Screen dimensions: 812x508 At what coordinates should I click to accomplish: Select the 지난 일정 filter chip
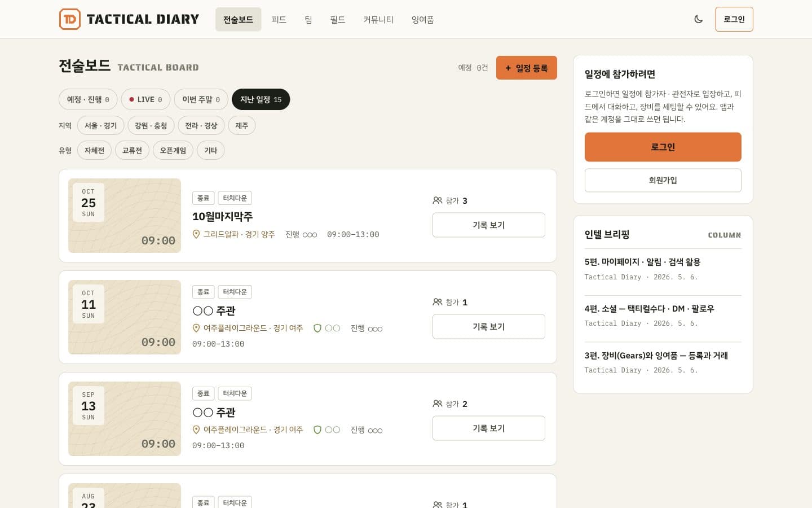coord(261,99)
